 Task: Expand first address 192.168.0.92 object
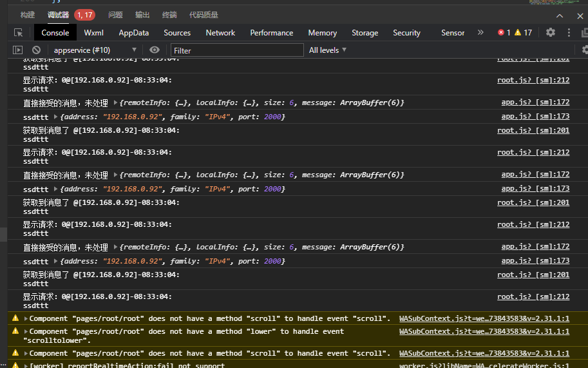pyautogui.click(x=55, y=116)
